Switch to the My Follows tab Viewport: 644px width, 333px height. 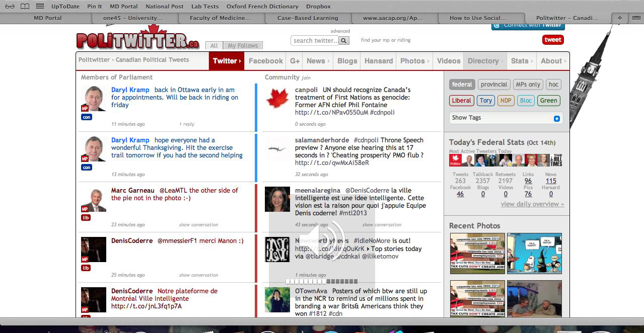point(243,46)
